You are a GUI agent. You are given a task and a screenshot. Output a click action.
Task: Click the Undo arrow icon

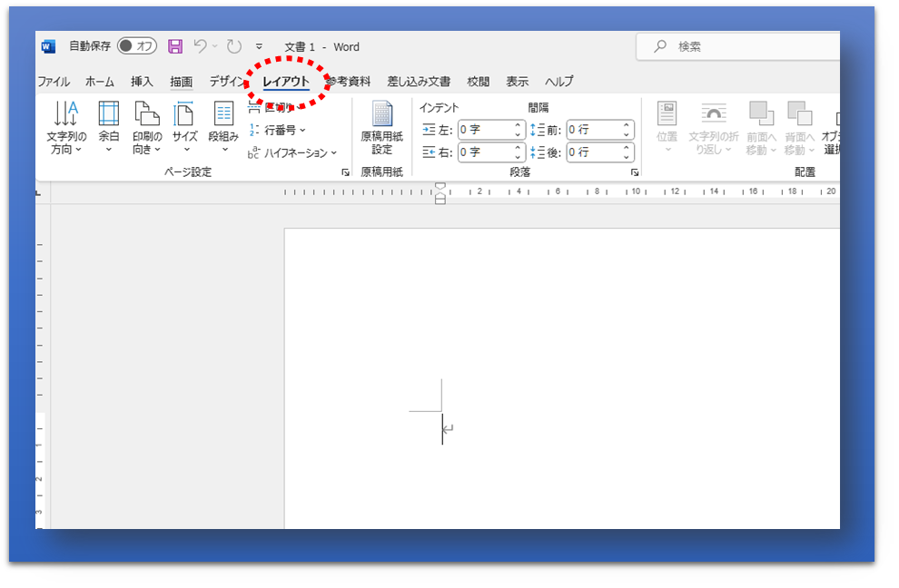[x=200, y=46]
